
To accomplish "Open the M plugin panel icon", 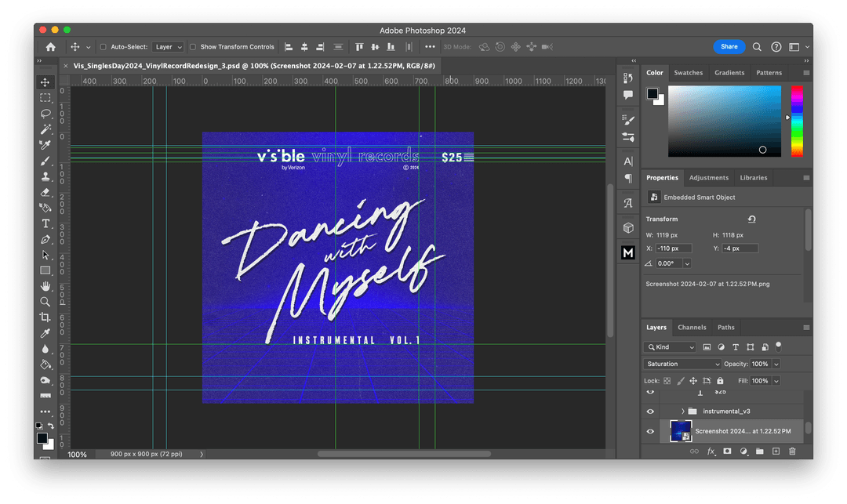I will [627, 252].
